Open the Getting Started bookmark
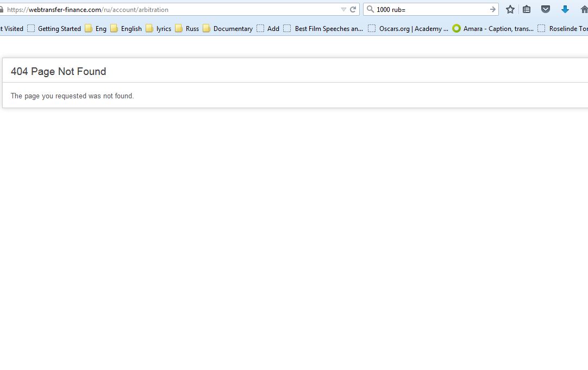This screenshot has width=588, height=370. point(54,28)
